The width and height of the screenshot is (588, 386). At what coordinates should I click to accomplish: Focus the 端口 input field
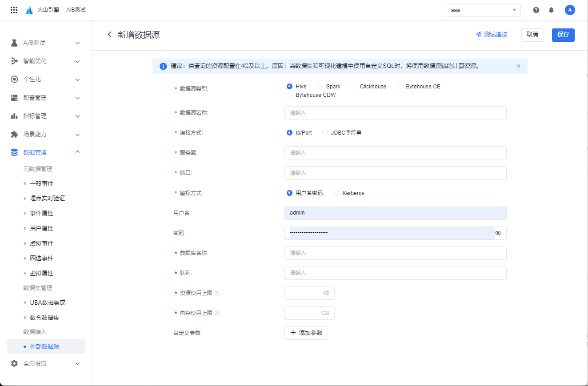click(x=396, y=173)
